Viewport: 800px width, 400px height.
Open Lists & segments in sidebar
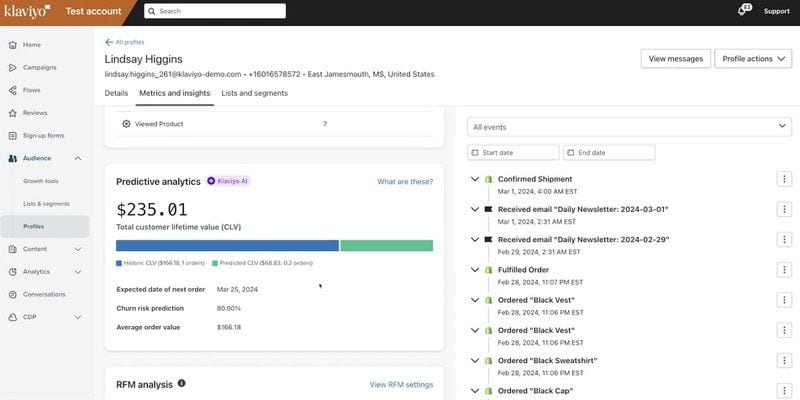click(46, 204)
